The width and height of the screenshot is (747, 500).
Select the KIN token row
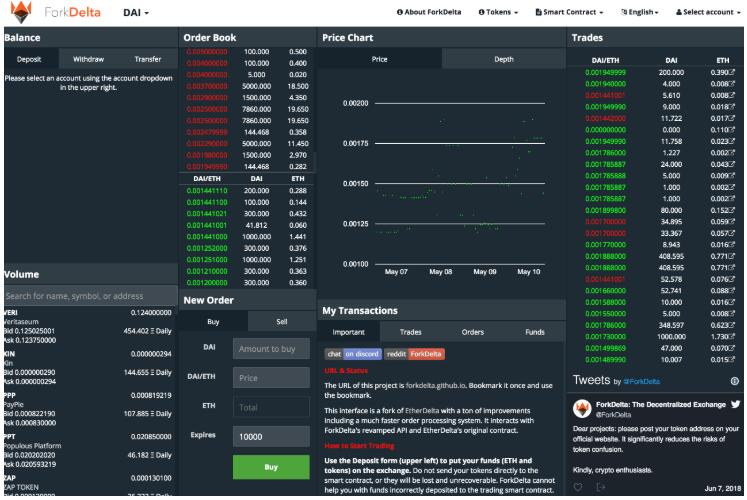click(x=89, y=368)
